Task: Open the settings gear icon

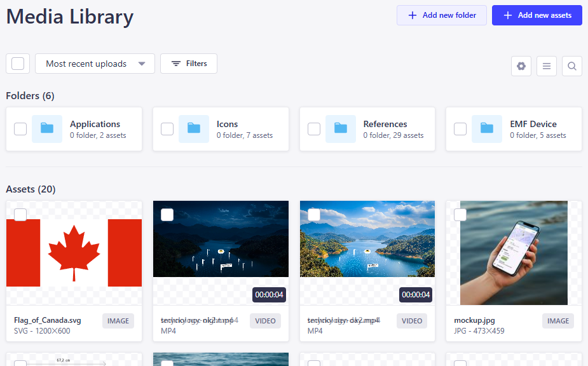Action: [521, 66]
